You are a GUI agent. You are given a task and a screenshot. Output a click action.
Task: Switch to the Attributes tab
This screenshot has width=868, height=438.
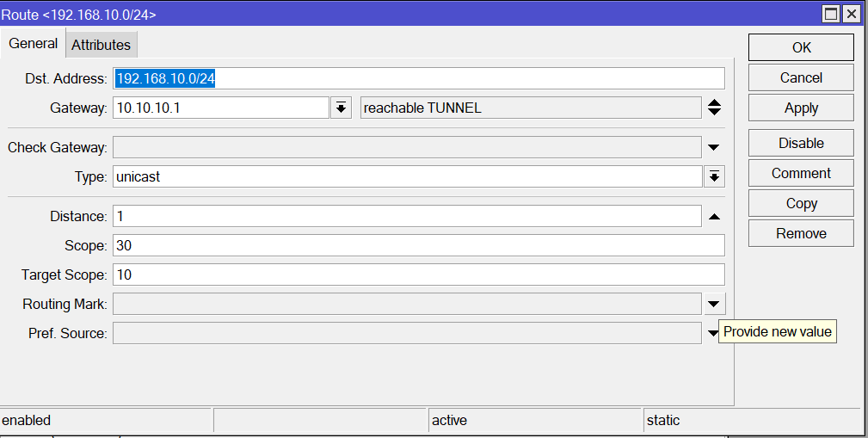(x=101, y=45)
